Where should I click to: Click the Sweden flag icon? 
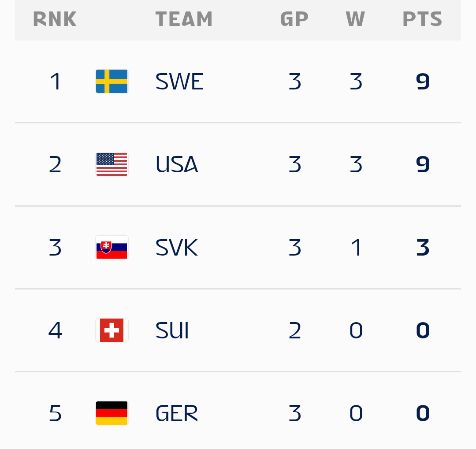(112, 82)
